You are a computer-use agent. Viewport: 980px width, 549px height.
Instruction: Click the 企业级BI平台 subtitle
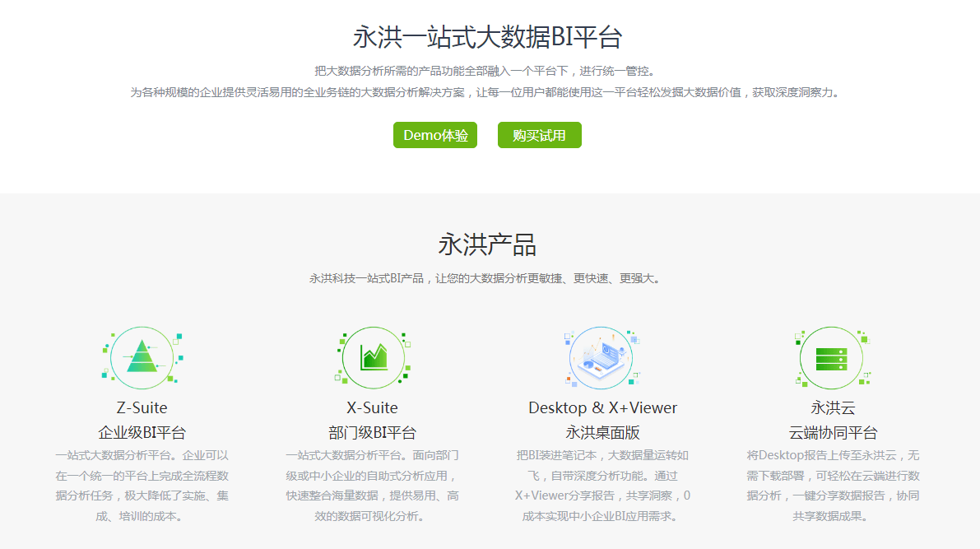point(142,432)
